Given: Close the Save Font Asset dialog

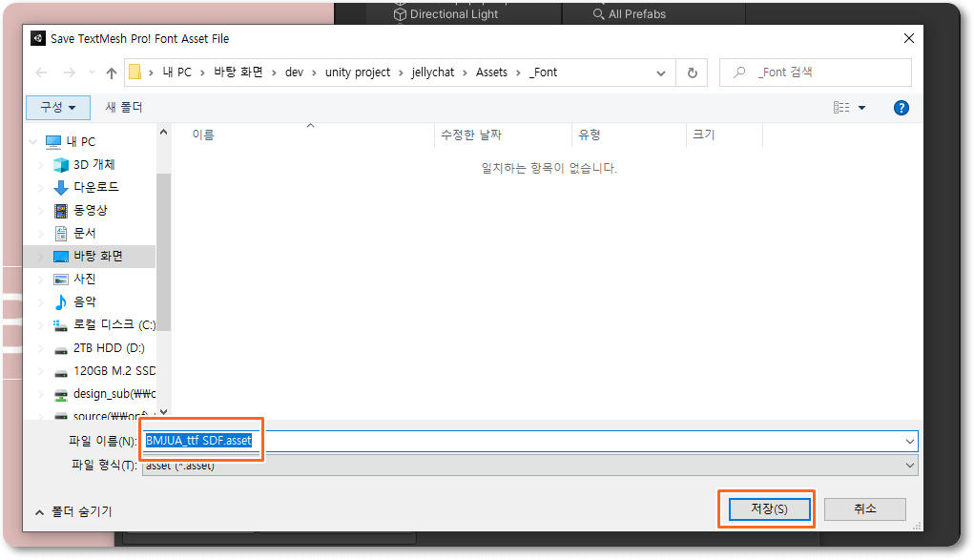Looking at the screenshot, I should coord(909,38).
